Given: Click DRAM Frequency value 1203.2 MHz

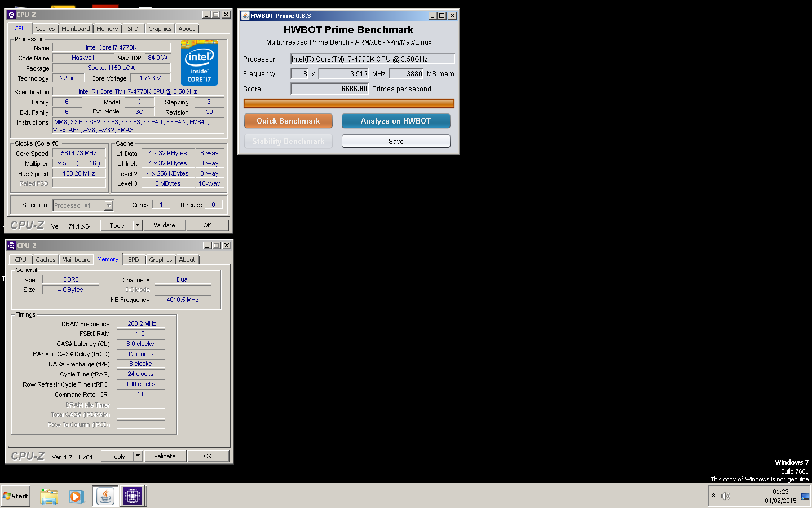Looking at the screenshot, I should 140,323.
